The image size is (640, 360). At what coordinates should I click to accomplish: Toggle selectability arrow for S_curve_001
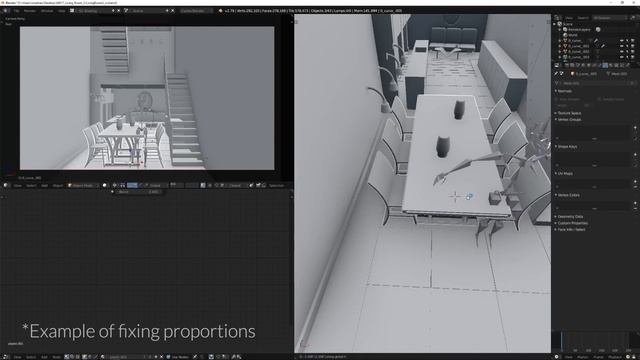tap(627, 46)
